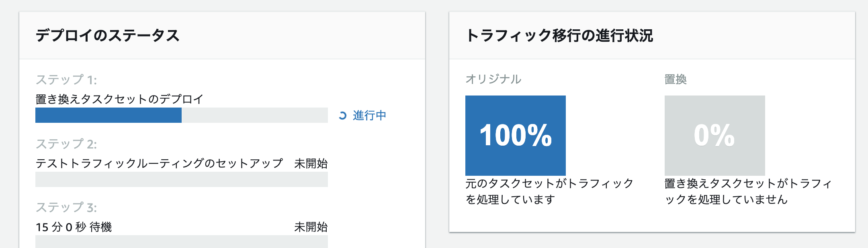Click the 進行中 status text
The image size is (868, 248).
369,116
